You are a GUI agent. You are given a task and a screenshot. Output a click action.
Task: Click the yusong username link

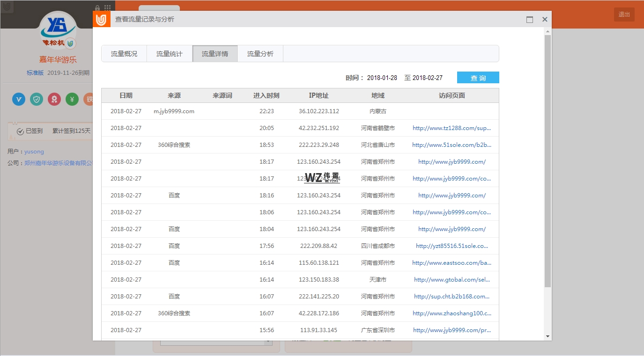point(34,152)
